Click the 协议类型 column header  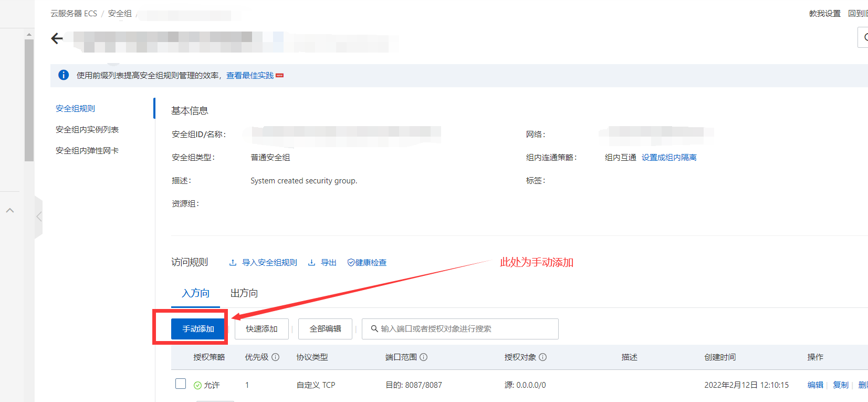[312, 357]
